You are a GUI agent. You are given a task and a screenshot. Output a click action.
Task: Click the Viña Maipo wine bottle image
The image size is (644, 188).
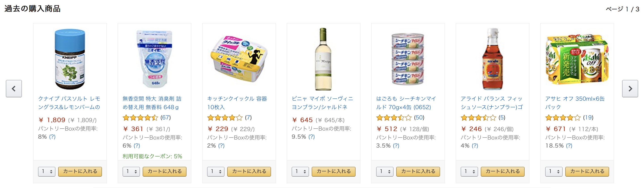click(323, 59)
